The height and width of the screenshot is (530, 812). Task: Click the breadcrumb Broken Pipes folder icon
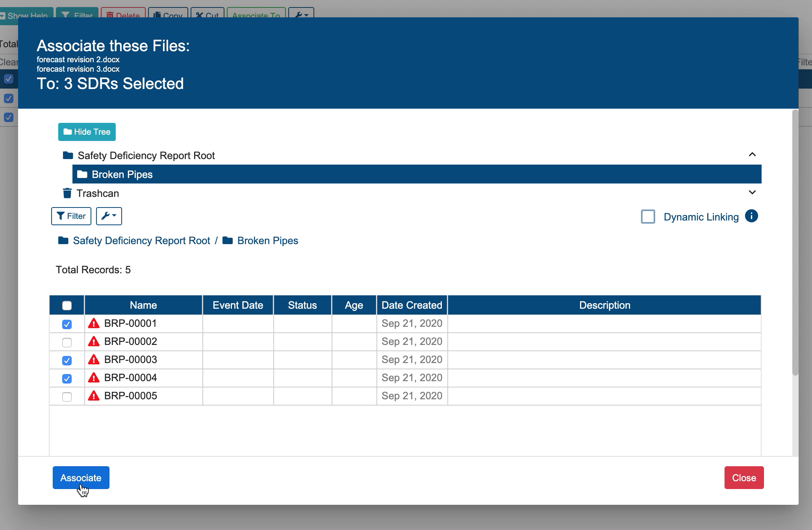coord(228,240)
